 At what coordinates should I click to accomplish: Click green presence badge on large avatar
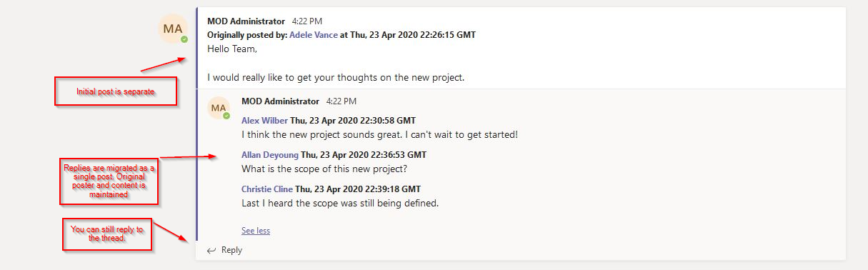(184, 39)
